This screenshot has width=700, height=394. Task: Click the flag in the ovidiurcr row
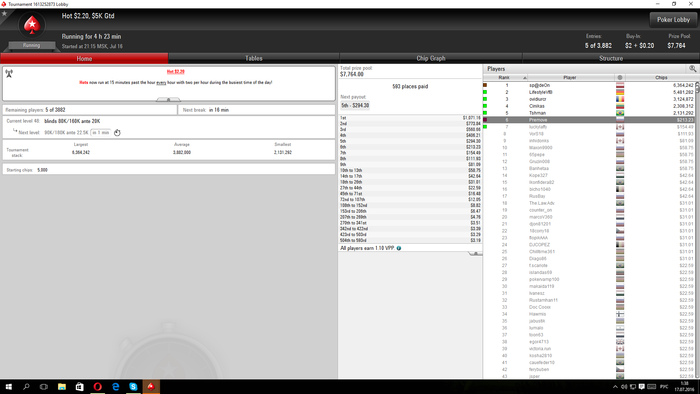620,99
